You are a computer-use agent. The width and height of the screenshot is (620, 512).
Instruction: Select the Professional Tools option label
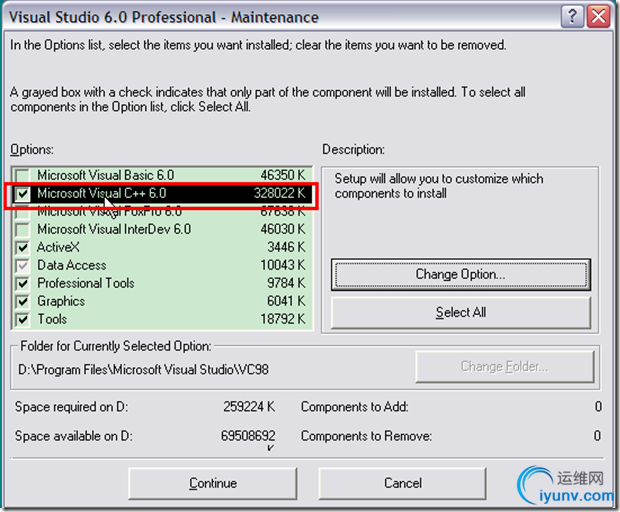(86, 283)
